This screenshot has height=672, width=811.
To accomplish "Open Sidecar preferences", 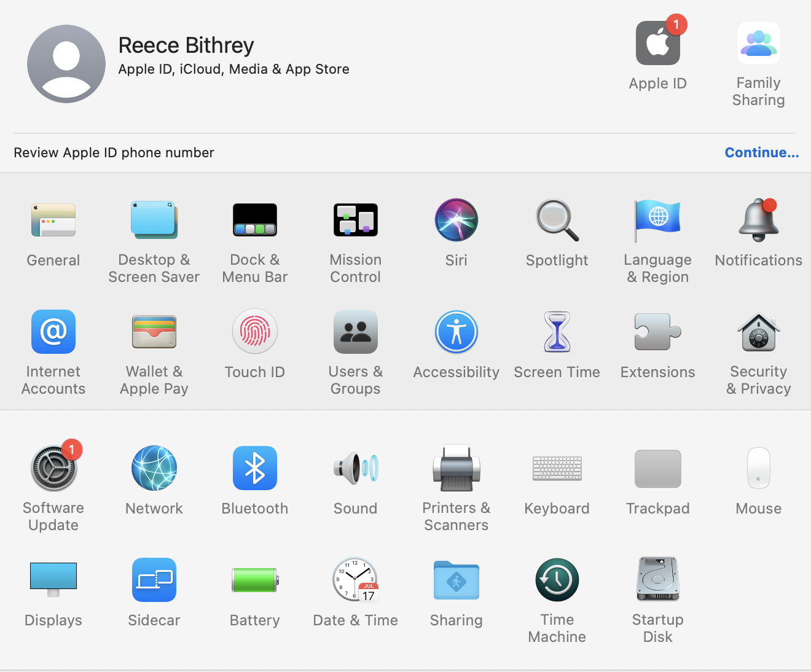I will point(154,580).
